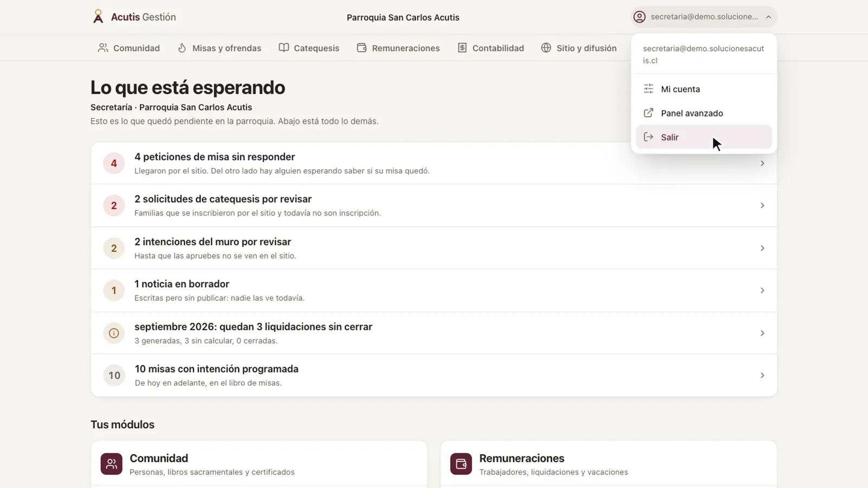Image resolution: width=868 pixels, height=488 pixels.
Task: Open the Comunidad module card title
Action: click(159, 458)
